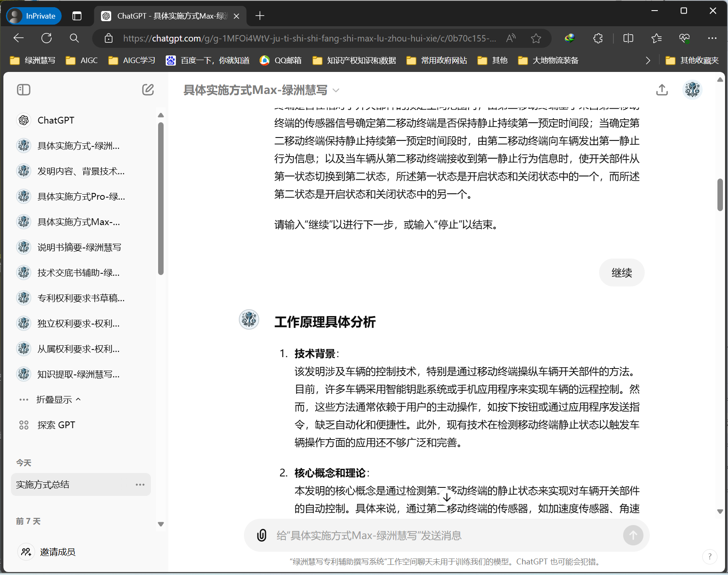The image size is (728, 575).
Task: Open help with the question mark icon
Action: click(709, 557)
